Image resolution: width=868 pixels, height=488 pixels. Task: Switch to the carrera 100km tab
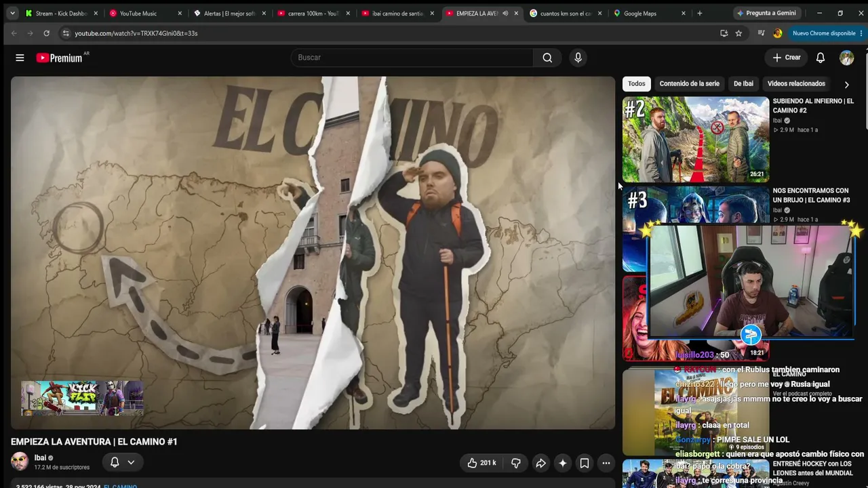point(313,13)
